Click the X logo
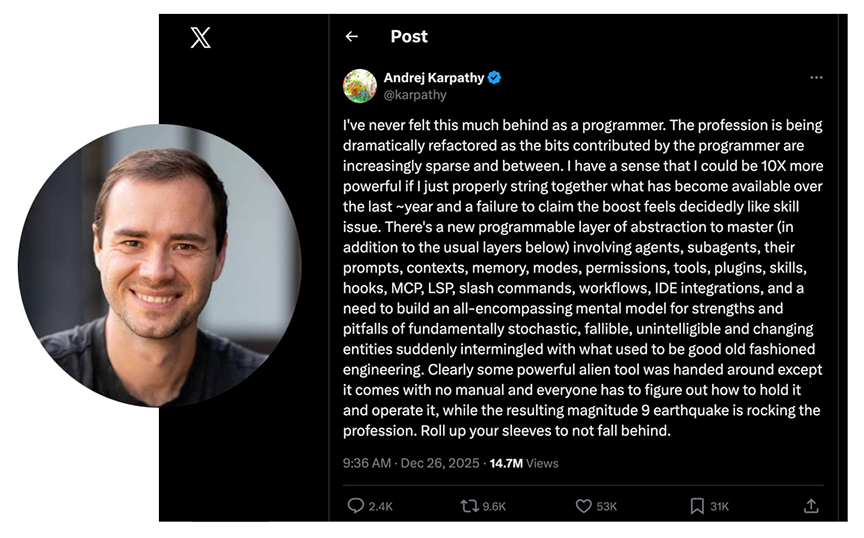 click(200, 38)
